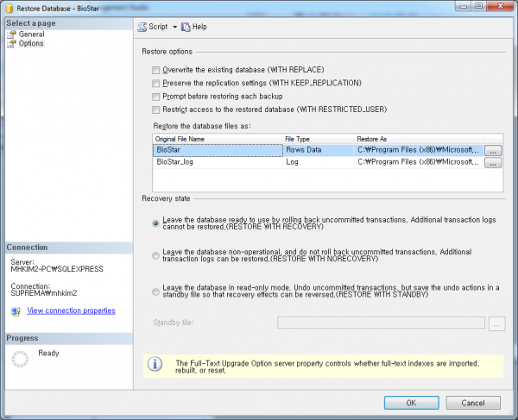Select RESTORE WITH RECOVERY radio option
The width and height of the screenshot is (518, 420).
click(155, 223)
